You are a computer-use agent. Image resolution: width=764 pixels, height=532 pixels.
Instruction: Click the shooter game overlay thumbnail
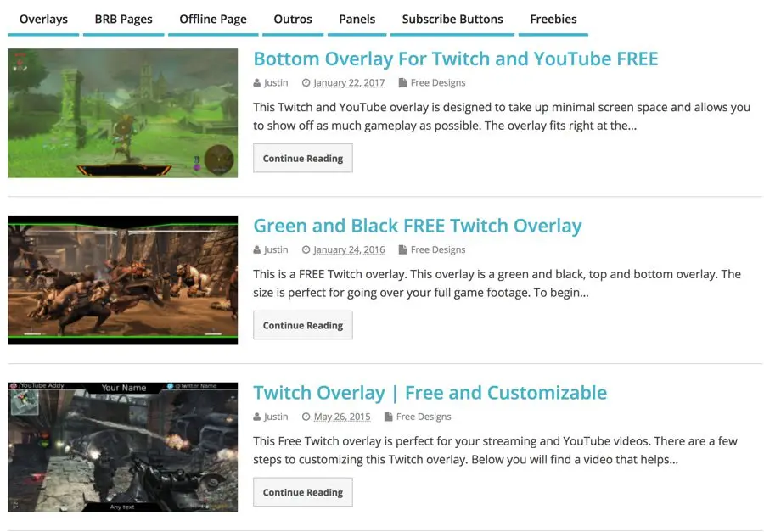click(123, 447)
